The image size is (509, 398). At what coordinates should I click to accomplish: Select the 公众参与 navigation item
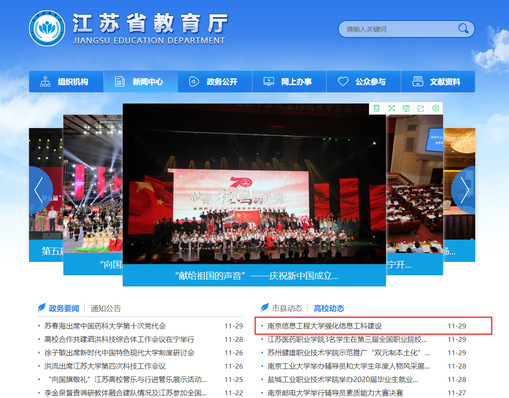tap(364, 81)
